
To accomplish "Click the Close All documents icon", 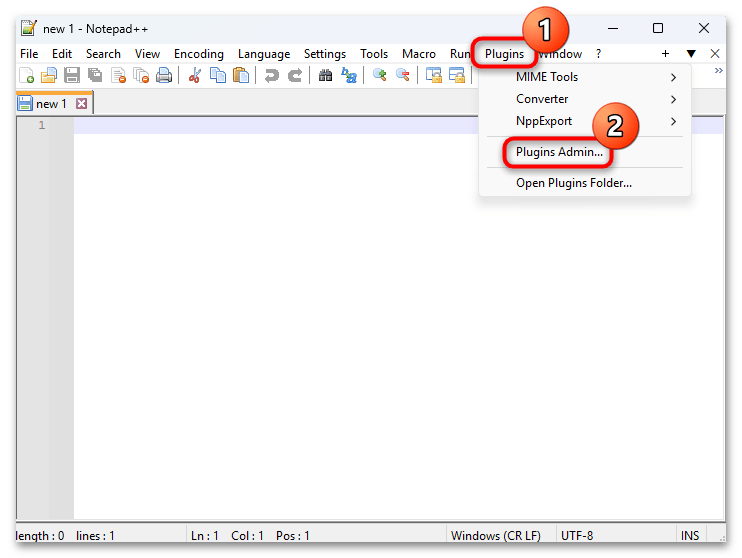I will pyautogui.click(x=141, y=75).
